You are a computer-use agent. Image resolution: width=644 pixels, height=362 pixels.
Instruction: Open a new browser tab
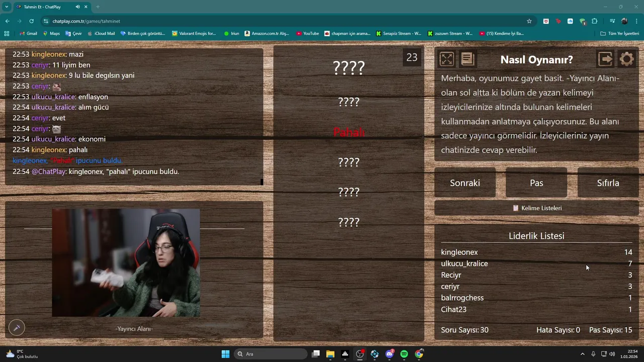tap(98, 7)
